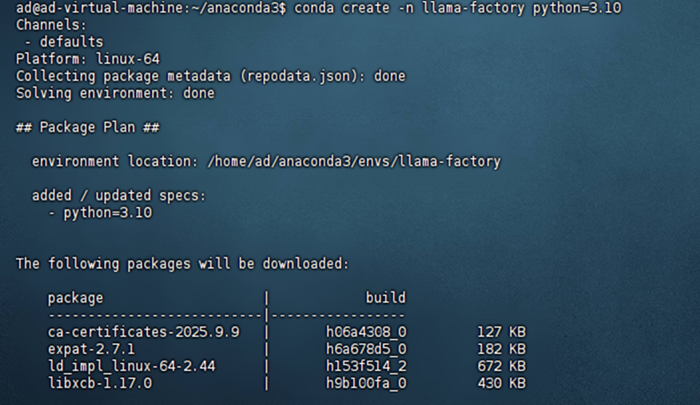
Task: Select the ca-certificates-2025.9.9 package name
Action: 143,332
